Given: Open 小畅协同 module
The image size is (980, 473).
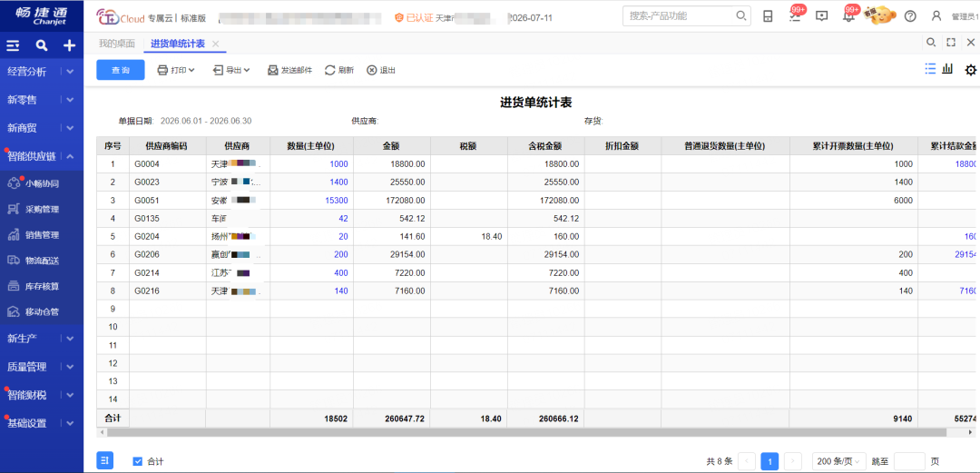Looking at the screenshot, I should [x=41, y=183].
